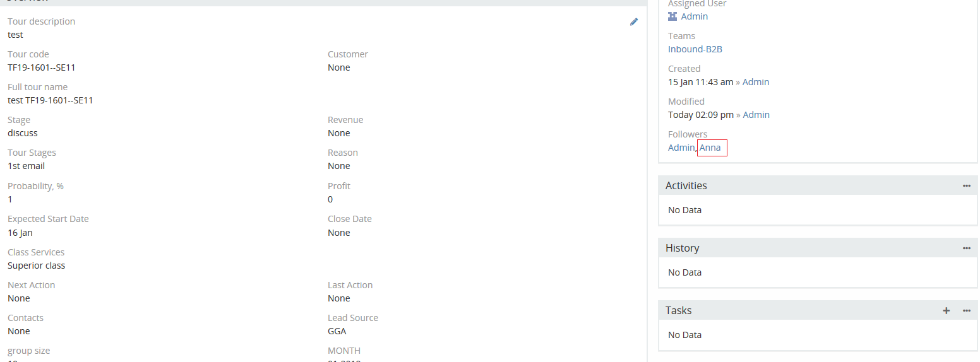Open the Anna follower link

710,148
